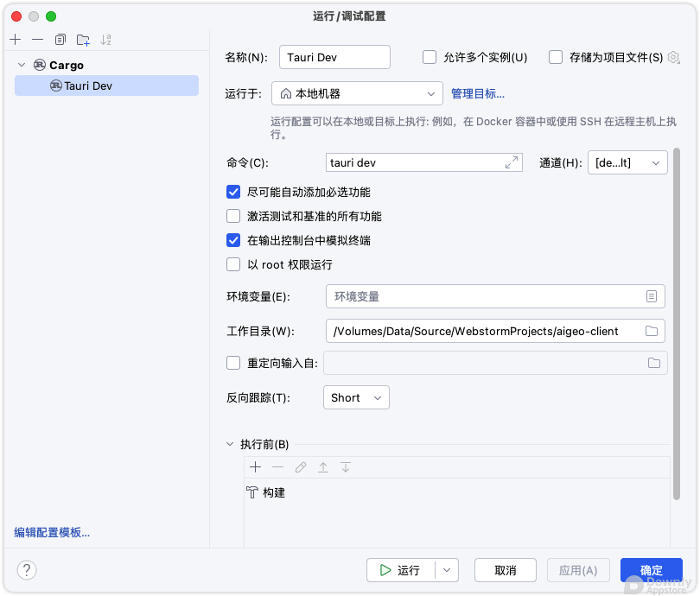This screenshot has width=700, height=596.
Task: Collapse the 执行前 section
Action: [230, 444]
